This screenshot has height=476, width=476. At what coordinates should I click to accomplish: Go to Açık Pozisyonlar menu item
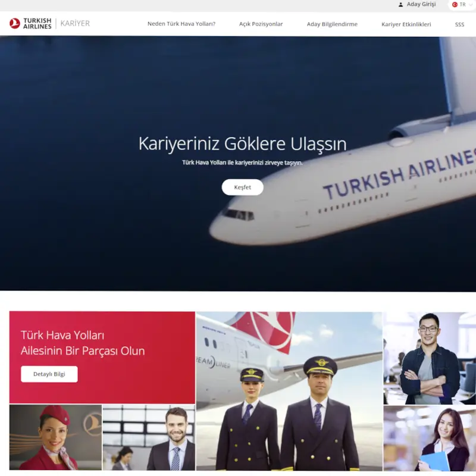pos(261,24)
